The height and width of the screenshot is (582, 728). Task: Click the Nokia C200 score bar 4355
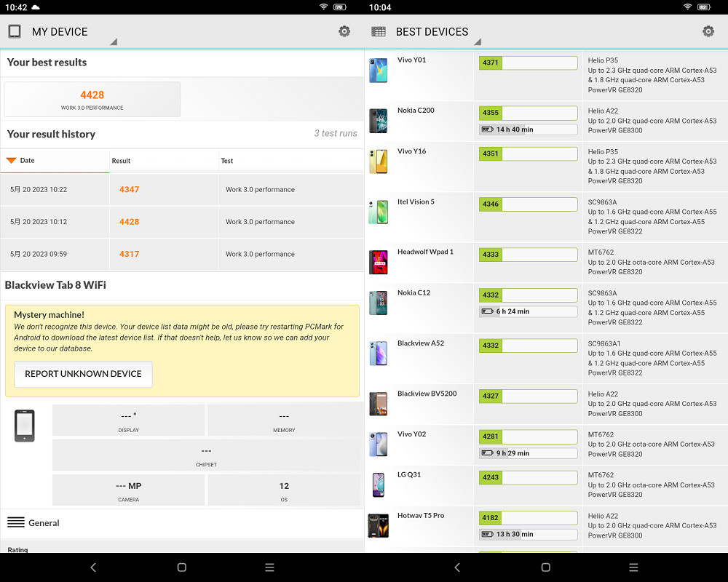(x=529, y=113)
